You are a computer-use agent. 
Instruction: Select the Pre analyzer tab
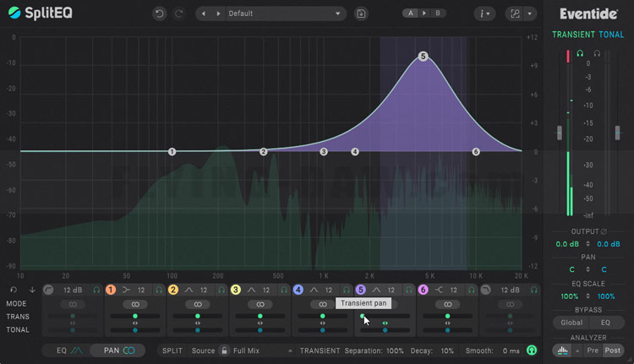(593, 350)
